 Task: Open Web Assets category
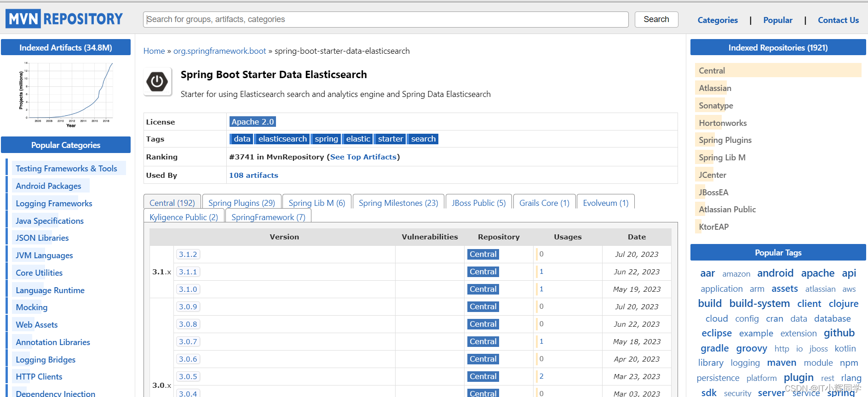click(37, 325)
